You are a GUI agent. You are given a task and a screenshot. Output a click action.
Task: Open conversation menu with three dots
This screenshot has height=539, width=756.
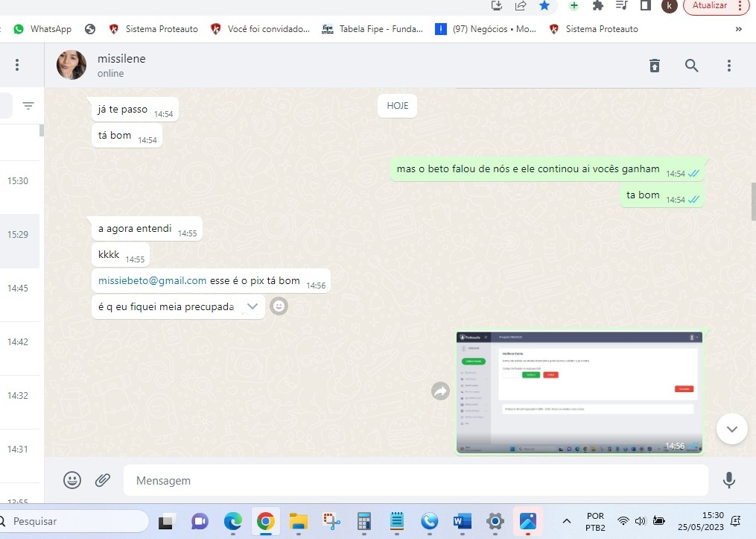pos(729,66)
